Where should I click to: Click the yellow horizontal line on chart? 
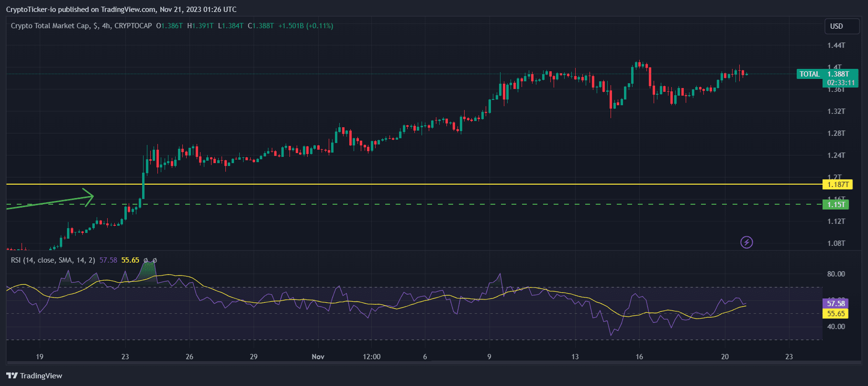click(x=383, y=184)
